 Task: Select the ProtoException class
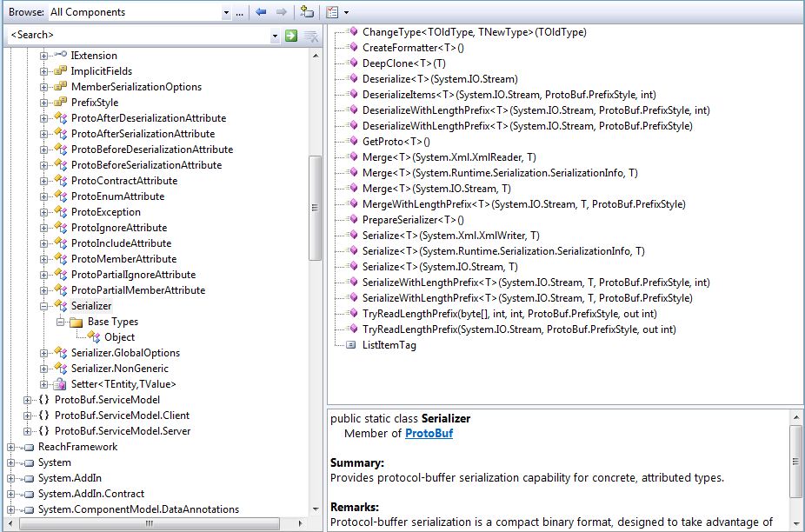click(x=106, y=212)
